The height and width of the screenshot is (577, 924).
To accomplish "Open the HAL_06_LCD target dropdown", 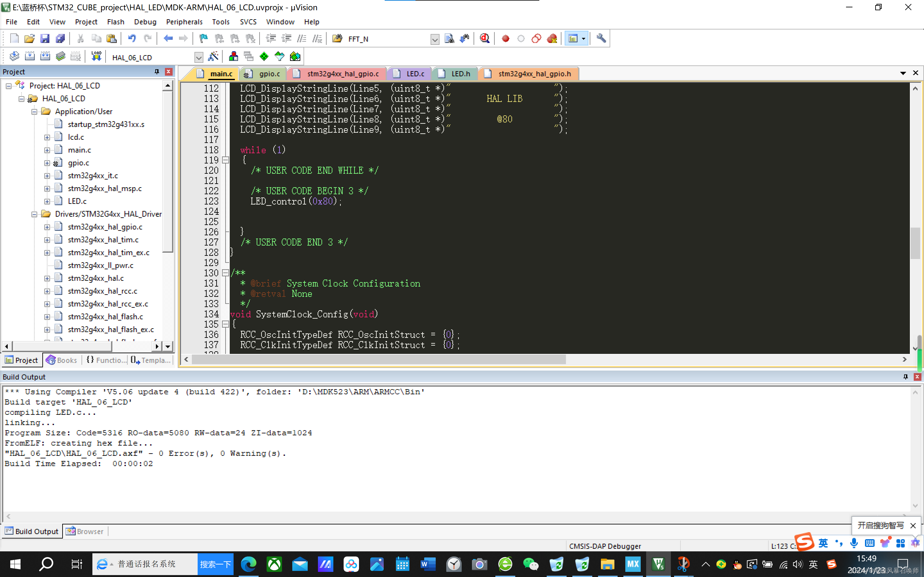I will (x=199, y=58).
